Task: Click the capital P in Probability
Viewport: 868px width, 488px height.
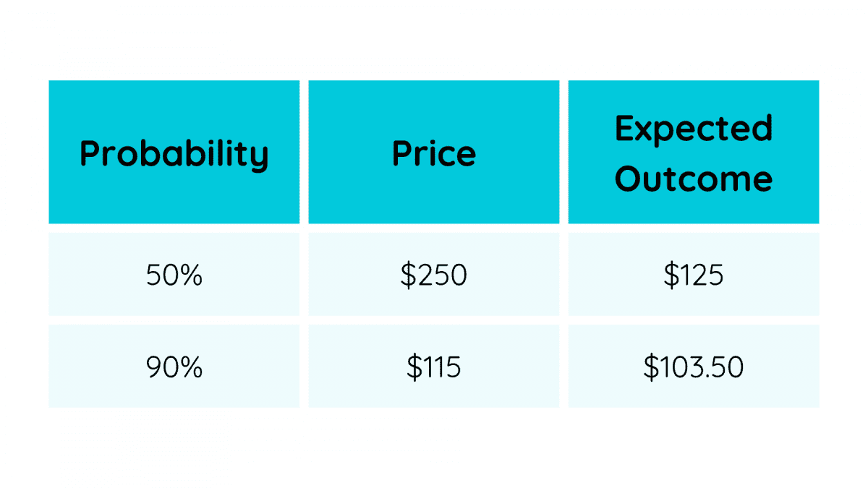Action: (89, 153)
